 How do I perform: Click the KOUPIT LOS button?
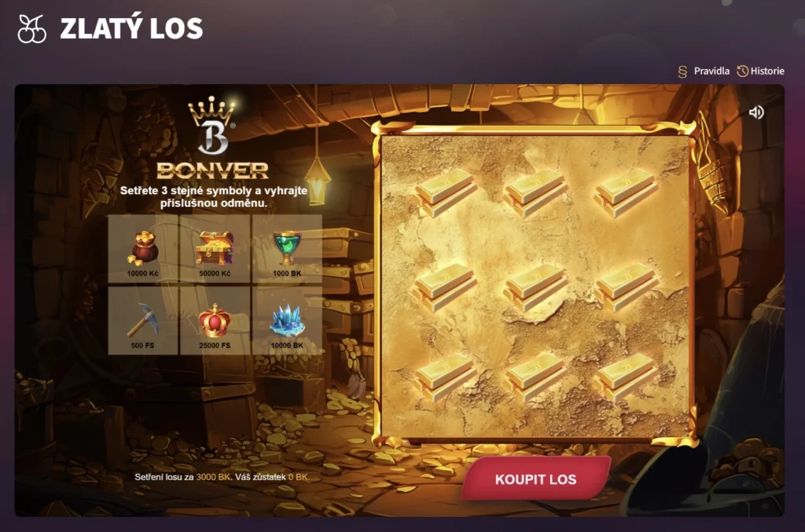pos(535,479)
